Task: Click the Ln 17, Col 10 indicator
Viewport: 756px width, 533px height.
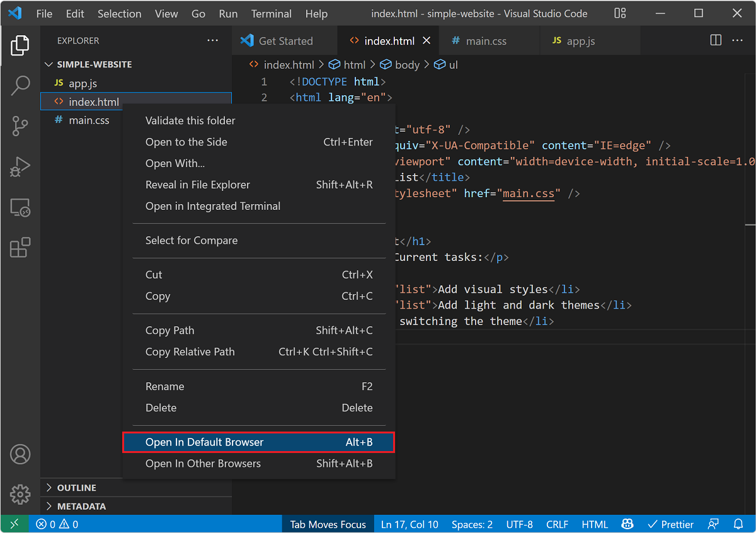Action: pyautogui.click(x=409, y=524)
